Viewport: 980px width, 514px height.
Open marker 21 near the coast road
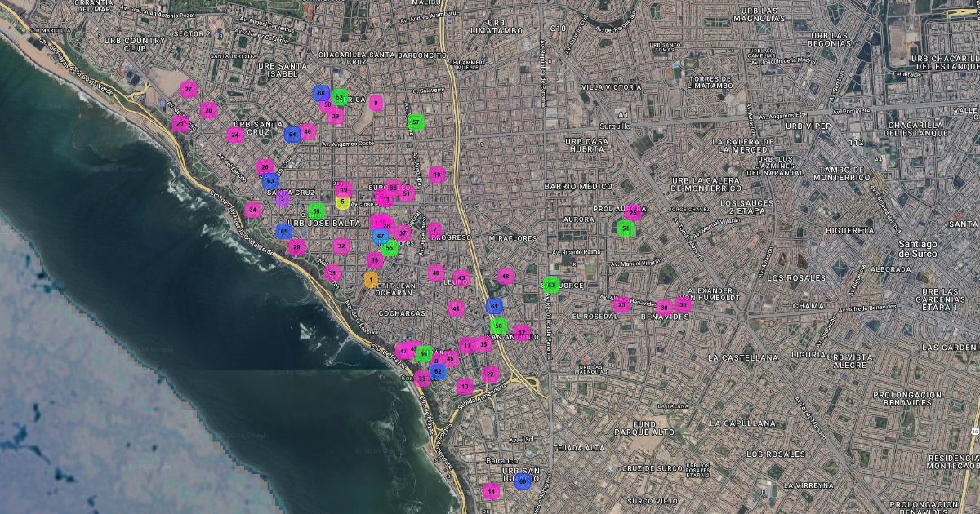coord(180,123)
